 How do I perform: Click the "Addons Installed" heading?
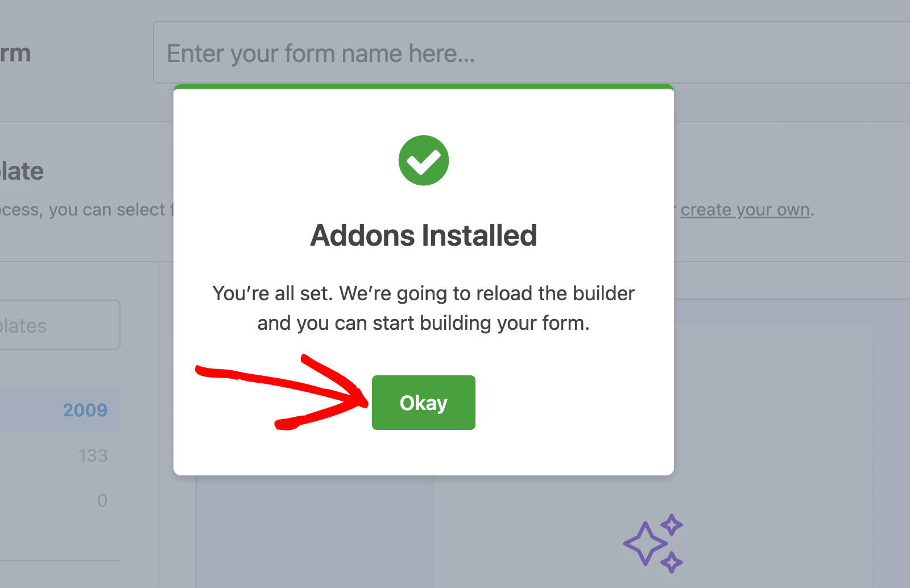(424, 235)
